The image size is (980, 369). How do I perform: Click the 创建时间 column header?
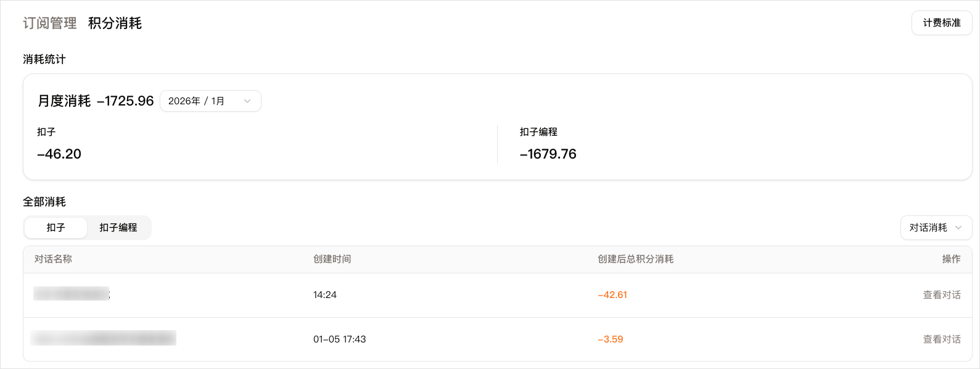(x=332, y=259)
